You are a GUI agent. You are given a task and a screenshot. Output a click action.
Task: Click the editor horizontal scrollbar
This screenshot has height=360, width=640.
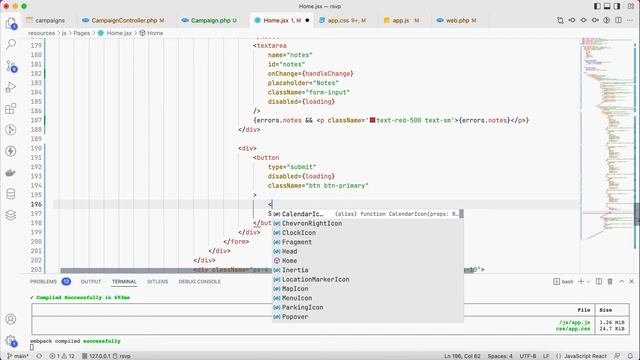[x=268, y=270]
